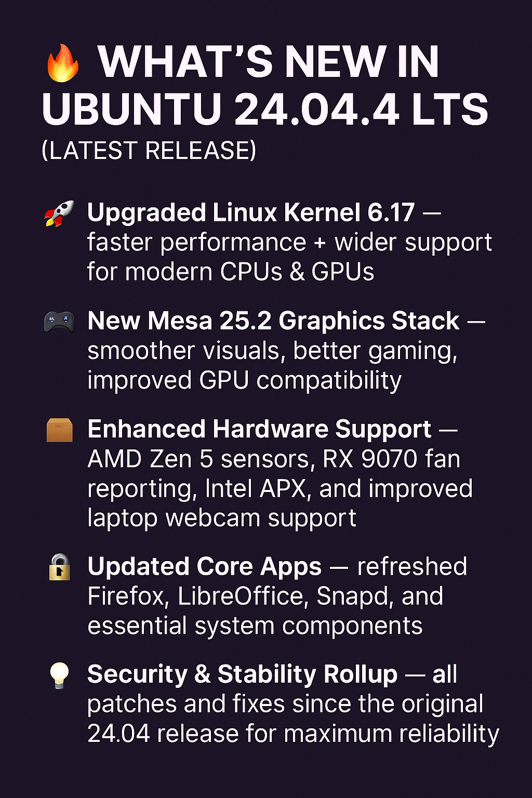
Task: Click the '(LATEST RELEASE)' subtitle
Action: 149,151
